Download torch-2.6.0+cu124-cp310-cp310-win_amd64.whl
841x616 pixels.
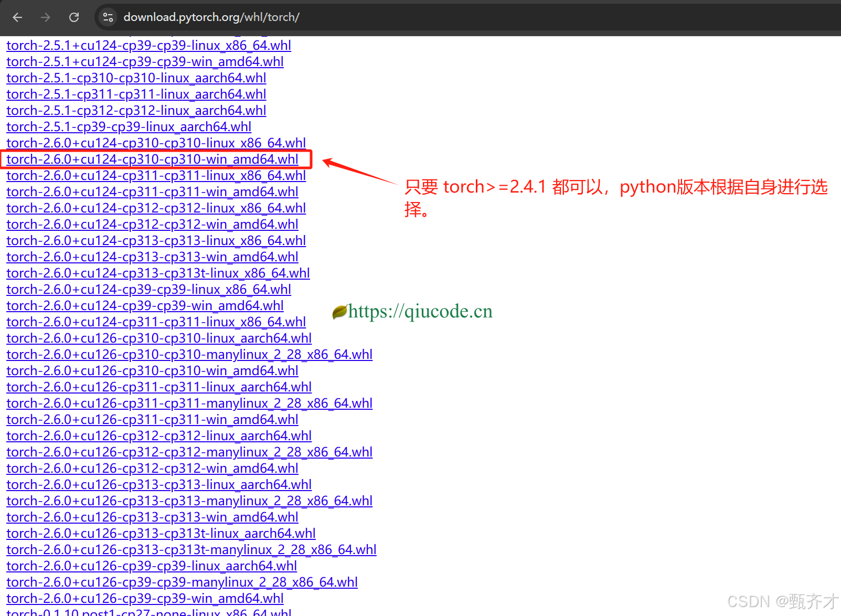click(x=152, y=160)
